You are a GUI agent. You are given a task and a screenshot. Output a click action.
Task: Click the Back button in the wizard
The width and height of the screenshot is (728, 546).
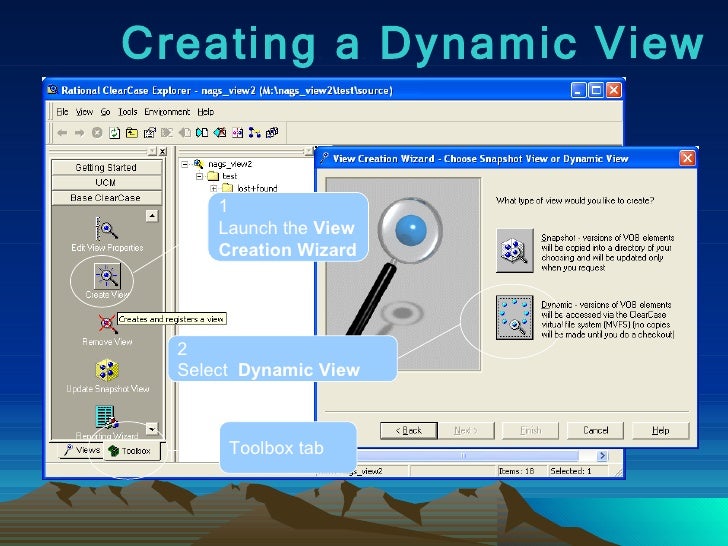[x=409, y=430]
